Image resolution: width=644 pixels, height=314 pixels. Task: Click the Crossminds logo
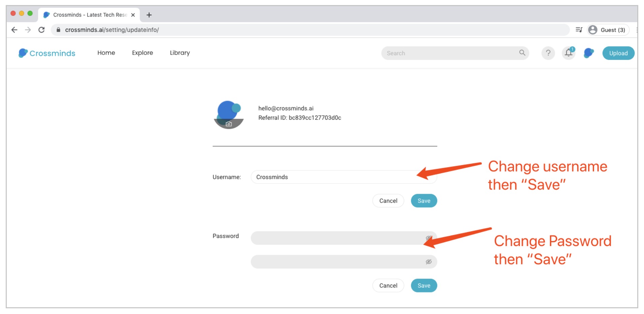click(x=47, y=53)
